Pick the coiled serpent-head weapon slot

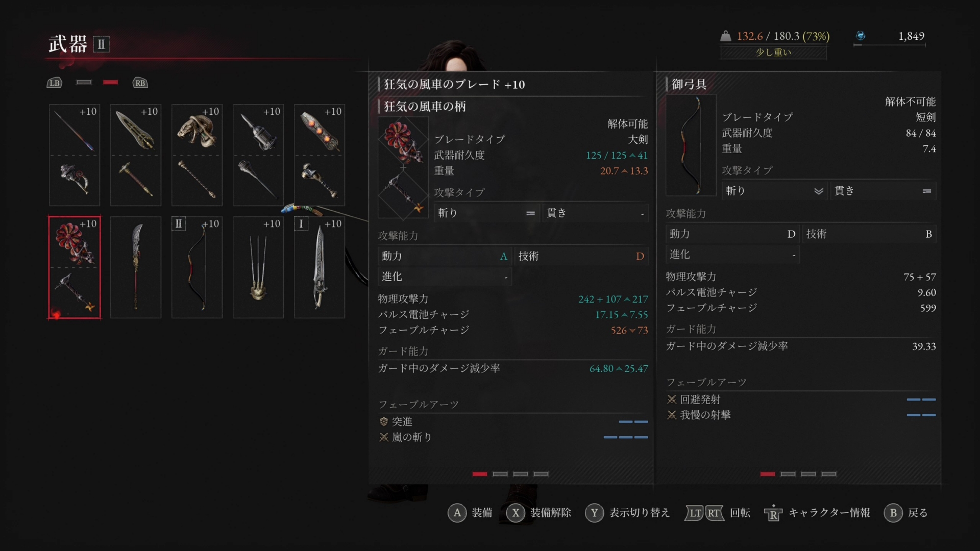(x=197, y=155)
